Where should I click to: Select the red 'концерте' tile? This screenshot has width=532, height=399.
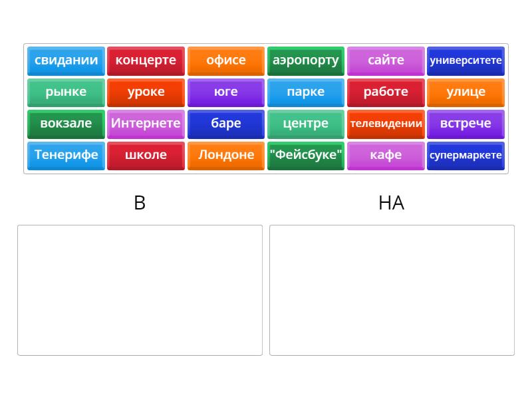tap(146, 61)
